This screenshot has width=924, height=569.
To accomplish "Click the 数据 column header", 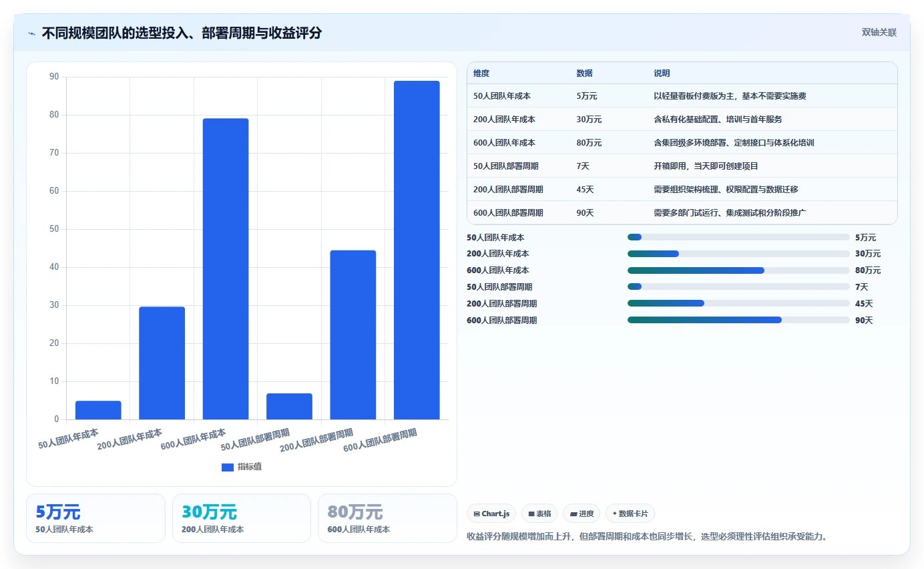I will tap(584, 73).
